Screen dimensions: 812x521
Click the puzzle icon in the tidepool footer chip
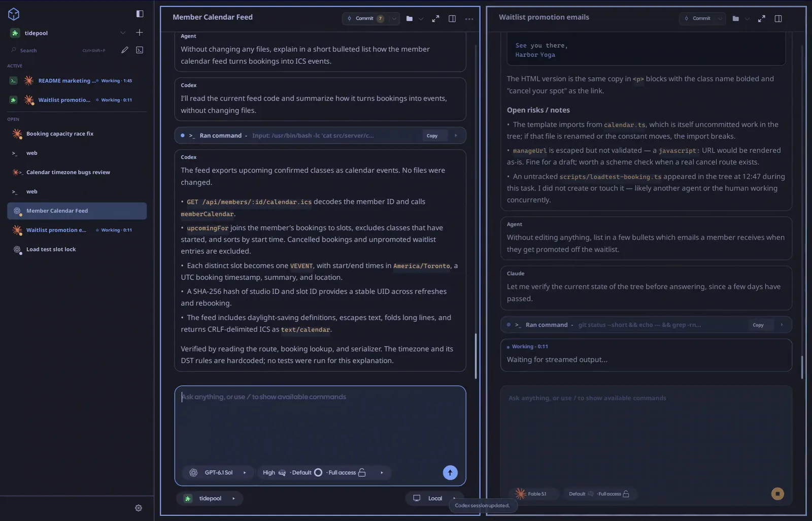point(188,499)
